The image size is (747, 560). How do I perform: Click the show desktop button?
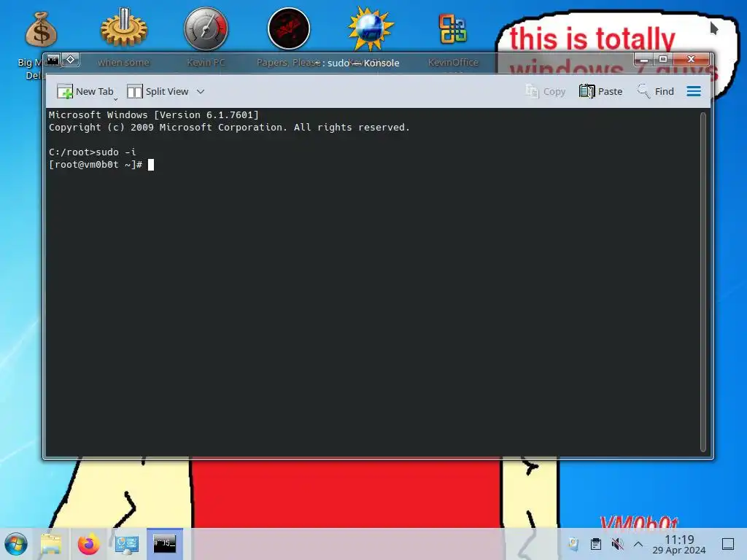[728, 544]
